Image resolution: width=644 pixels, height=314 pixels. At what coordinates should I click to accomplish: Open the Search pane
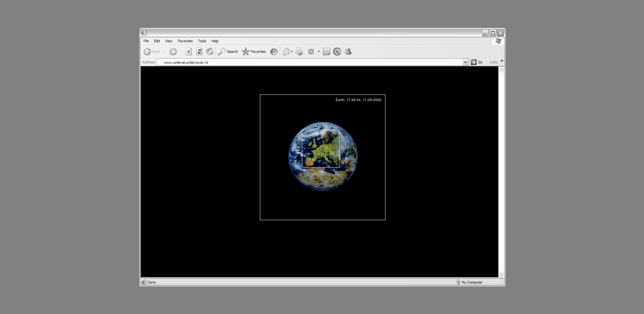point(228,52)
